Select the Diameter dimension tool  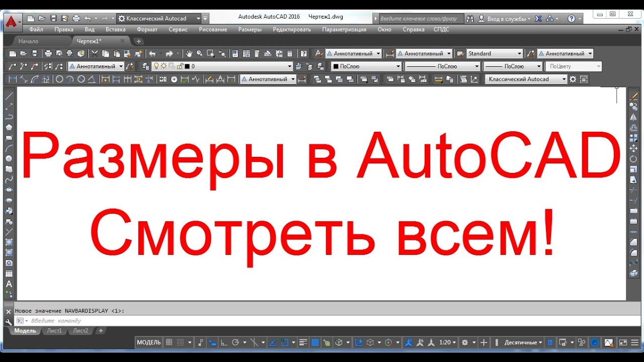81,79
